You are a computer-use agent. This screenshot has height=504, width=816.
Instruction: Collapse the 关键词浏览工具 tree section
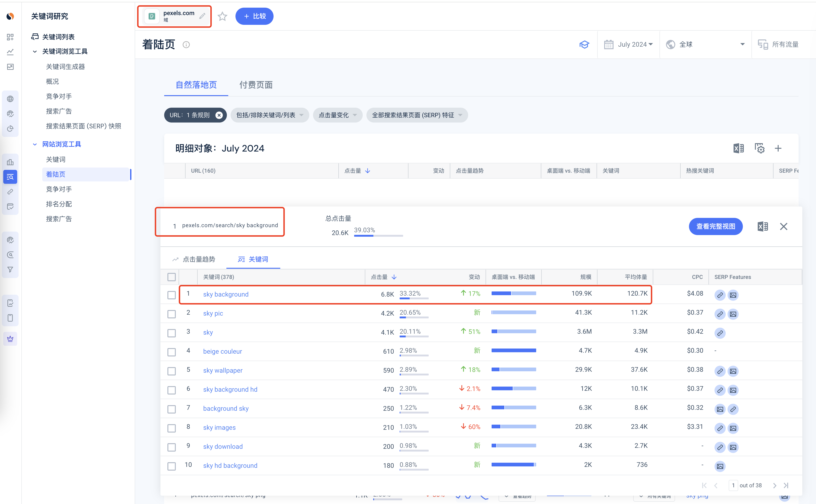(x=35, y=51)
